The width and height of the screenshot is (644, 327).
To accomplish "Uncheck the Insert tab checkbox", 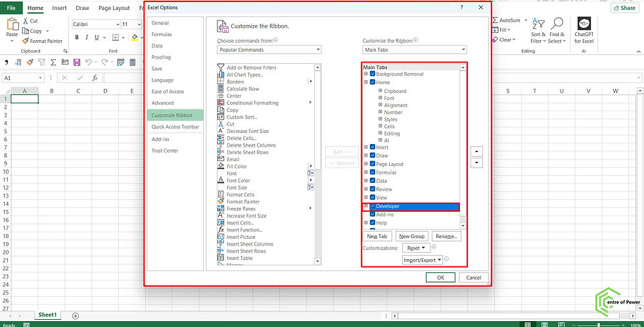I will (x=373, y=147).
